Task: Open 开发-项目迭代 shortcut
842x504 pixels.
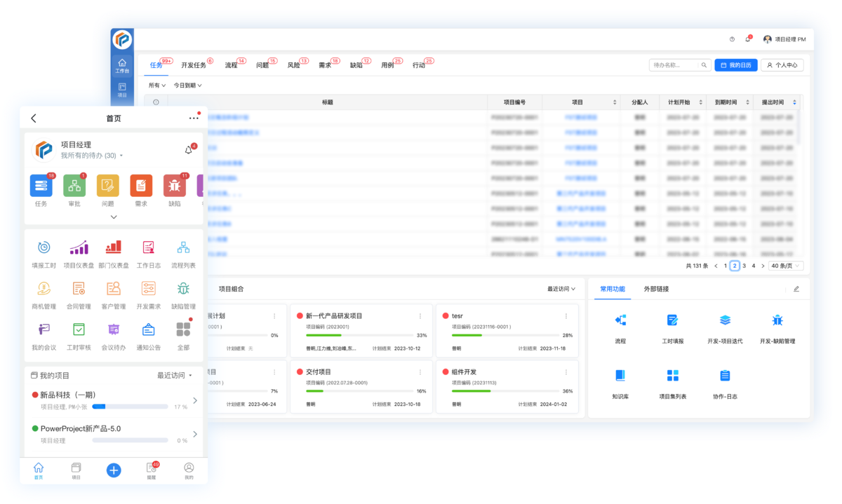Action: point(725,320)
